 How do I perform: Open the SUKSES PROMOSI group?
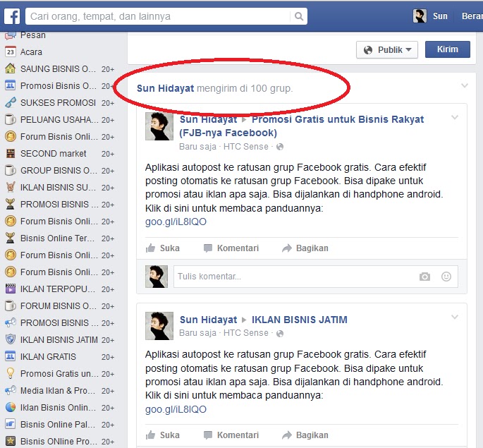[59, 102]
